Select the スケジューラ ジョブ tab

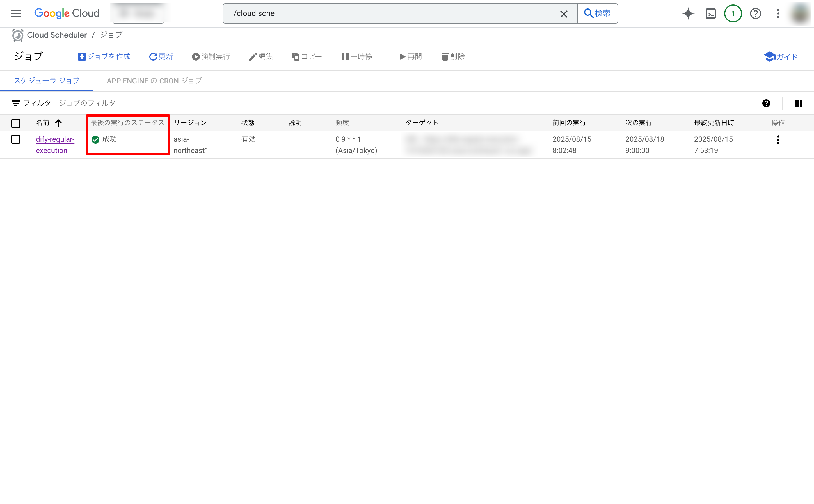coord(47,81)
